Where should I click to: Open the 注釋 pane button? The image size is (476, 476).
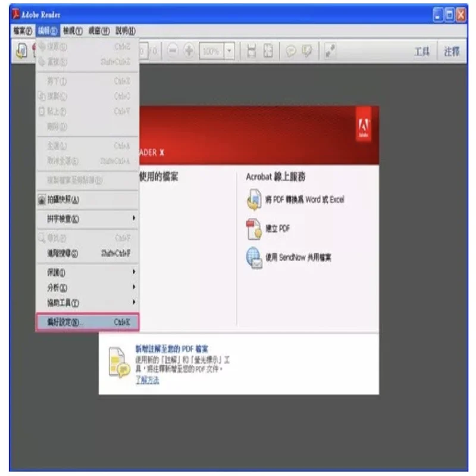coord(452,52)
